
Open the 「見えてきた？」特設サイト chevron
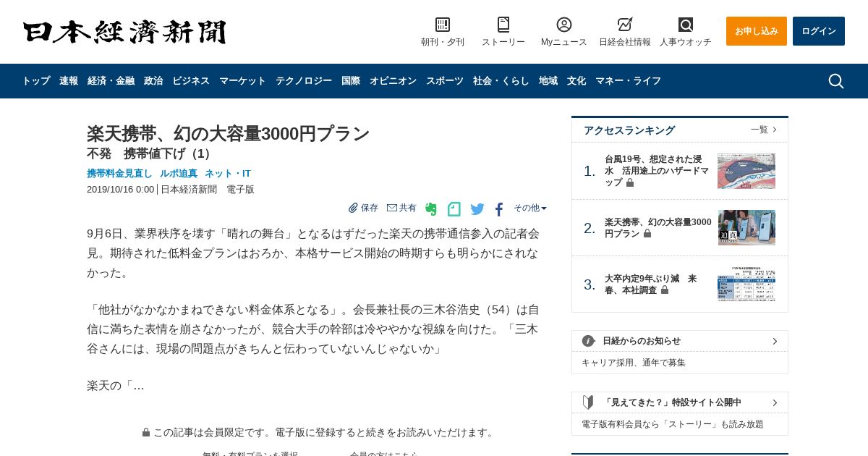click(775, 402)
